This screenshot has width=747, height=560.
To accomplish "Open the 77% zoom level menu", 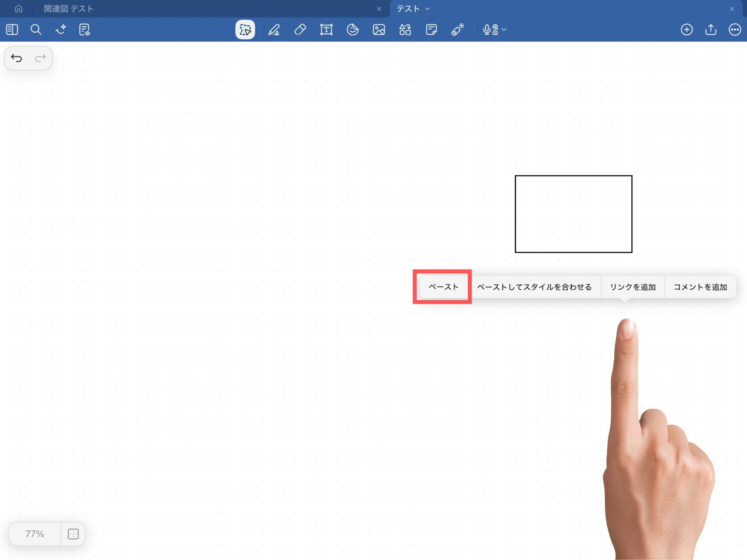I will pyautogui.click(x=35, y=534).
